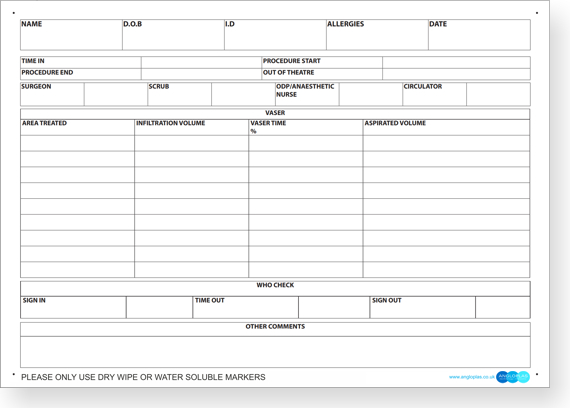
Task: Select the TIME IN label
Action: click(33, 61)
